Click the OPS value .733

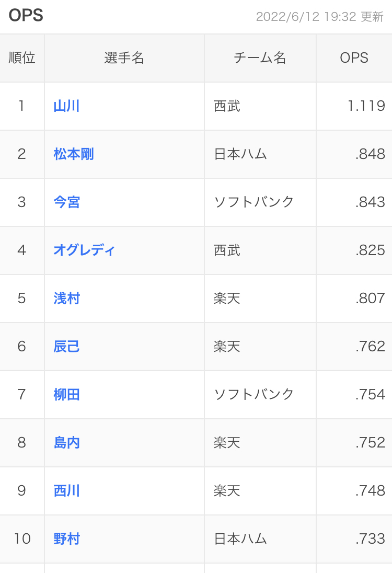(370, 538)
